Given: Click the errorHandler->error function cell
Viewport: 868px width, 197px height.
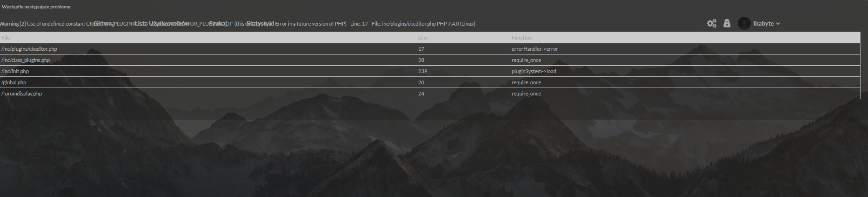Looking at the screenshot, I should tap(534, 49).
